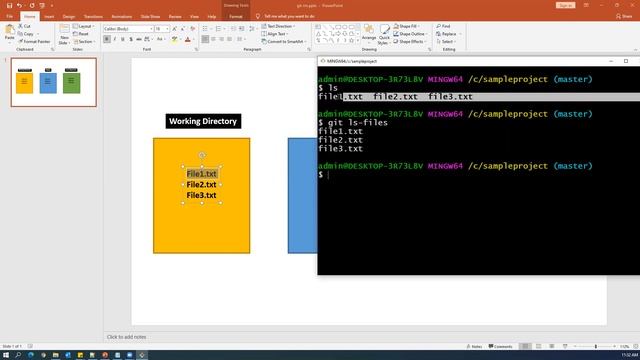Save presentation from Quick Access Toolbar
Screen dimensions: 640x360
tap(9, 5)
